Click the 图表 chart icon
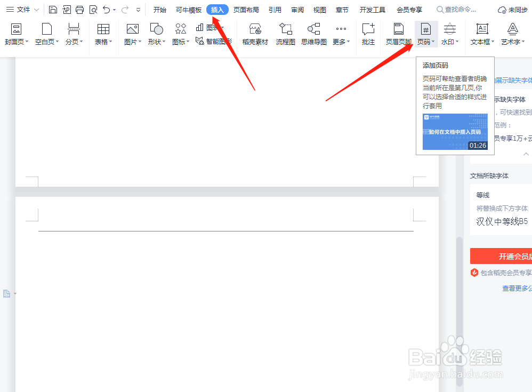This screenshot has height=392, width=532. click(x=200, y=27)
